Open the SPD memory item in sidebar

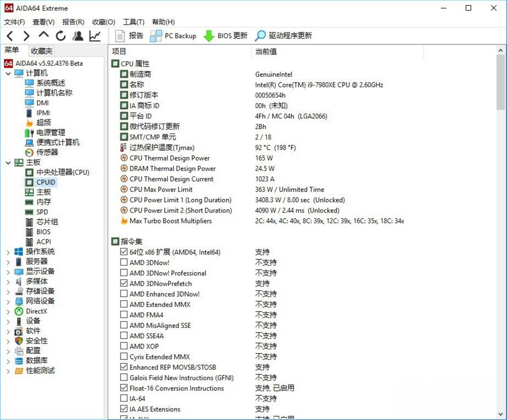point(41,212)
